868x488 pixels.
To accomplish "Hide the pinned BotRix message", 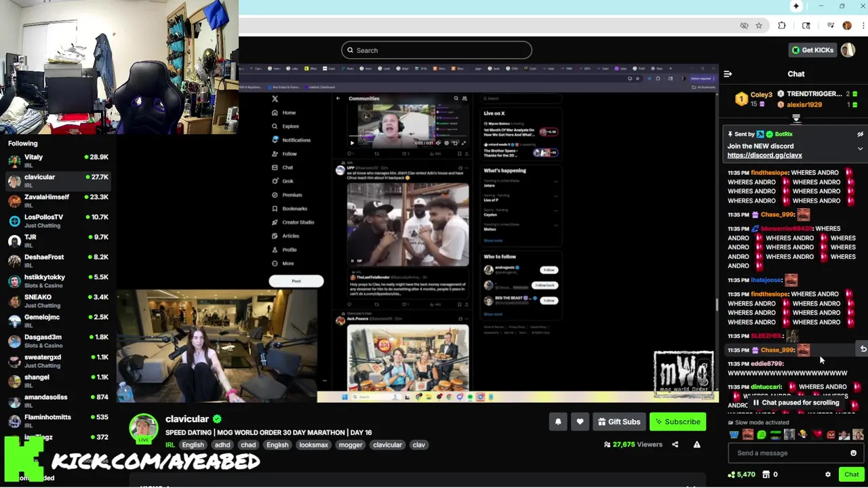I will [x=860, y=134].
